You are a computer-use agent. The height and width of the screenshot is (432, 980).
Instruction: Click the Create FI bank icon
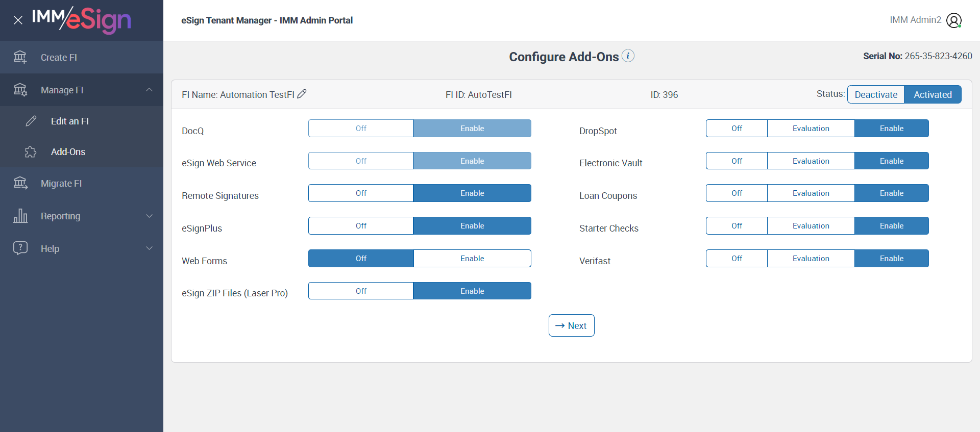[20, 57]
